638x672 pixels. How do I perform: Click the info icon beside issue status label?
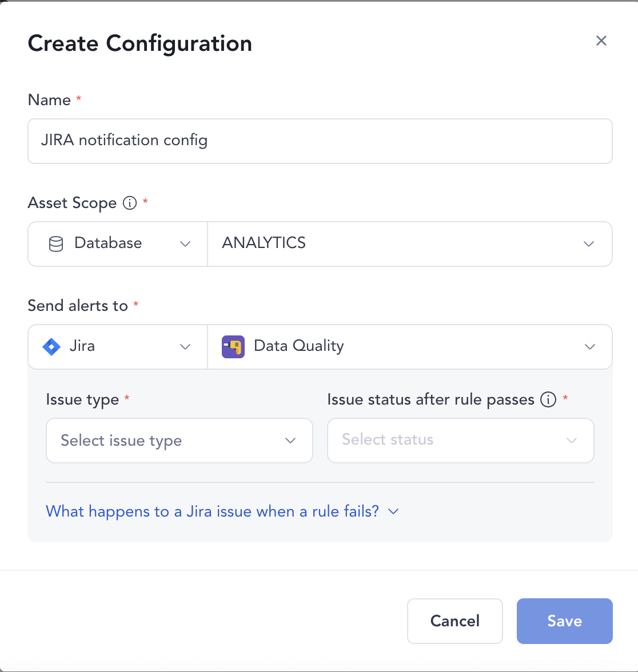pos(548,399)
